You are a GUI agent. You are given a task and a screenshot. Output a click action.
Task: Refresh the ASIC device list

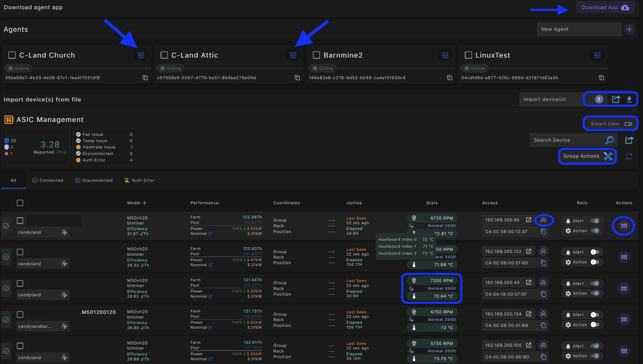point(630,156)
